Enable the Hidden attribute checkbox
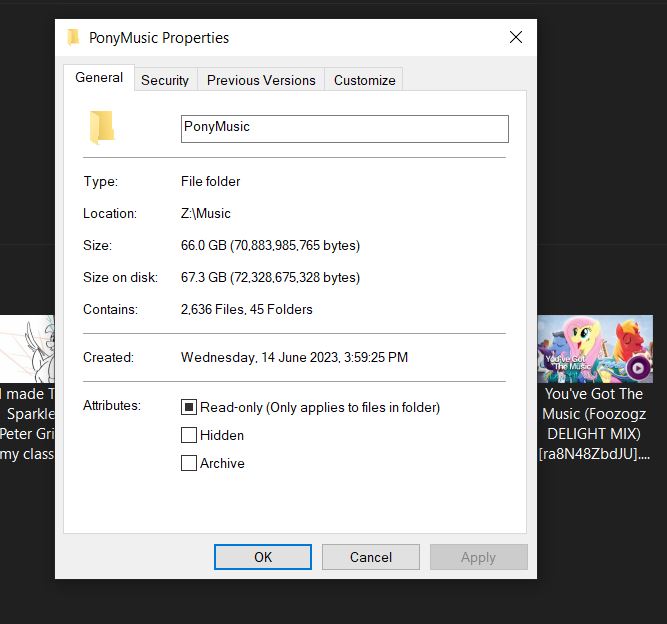 (x=188, y=435)
